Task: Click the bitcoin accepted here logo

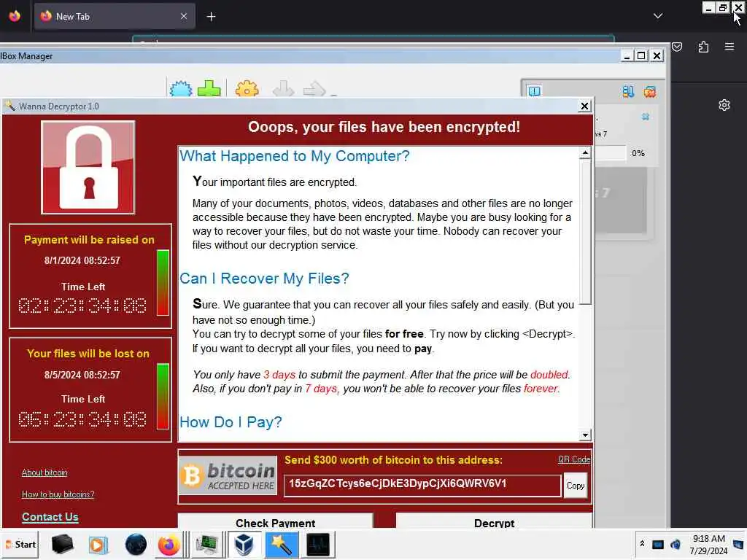Action: click(228, 475)
